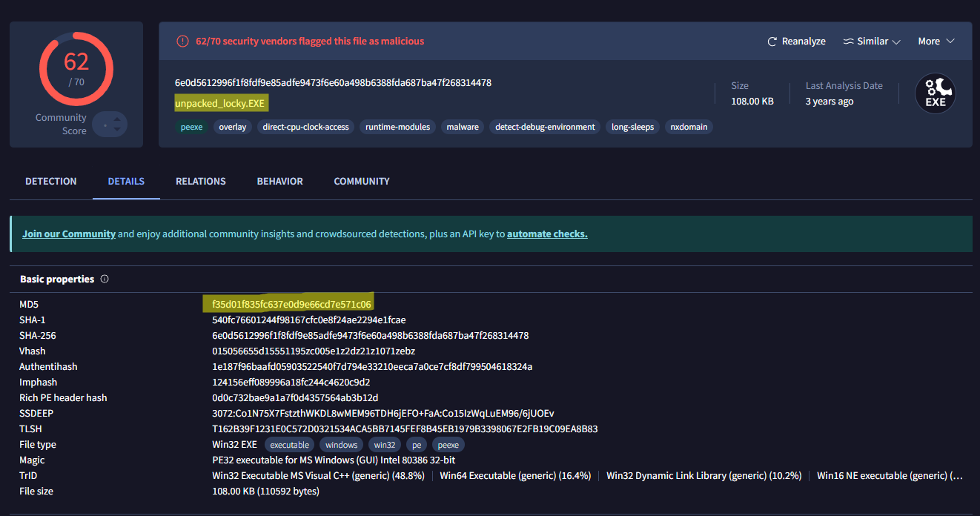Click the executable tag in File type row
This screenshot has width=980, height=516.
289,445
